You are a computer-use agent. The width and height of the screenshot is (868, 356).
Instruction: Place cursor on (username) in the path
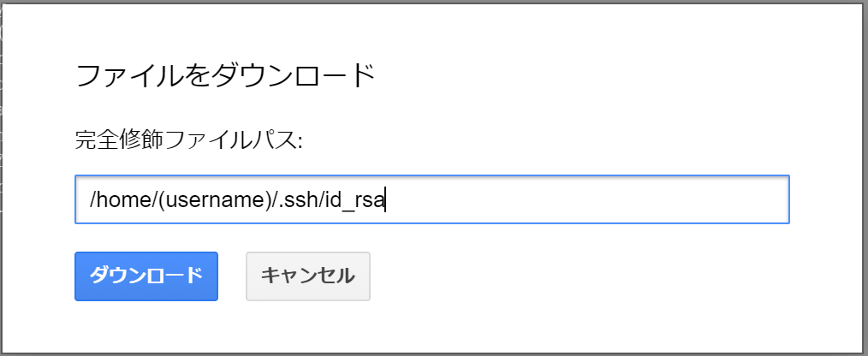click(x=214, y=200)
